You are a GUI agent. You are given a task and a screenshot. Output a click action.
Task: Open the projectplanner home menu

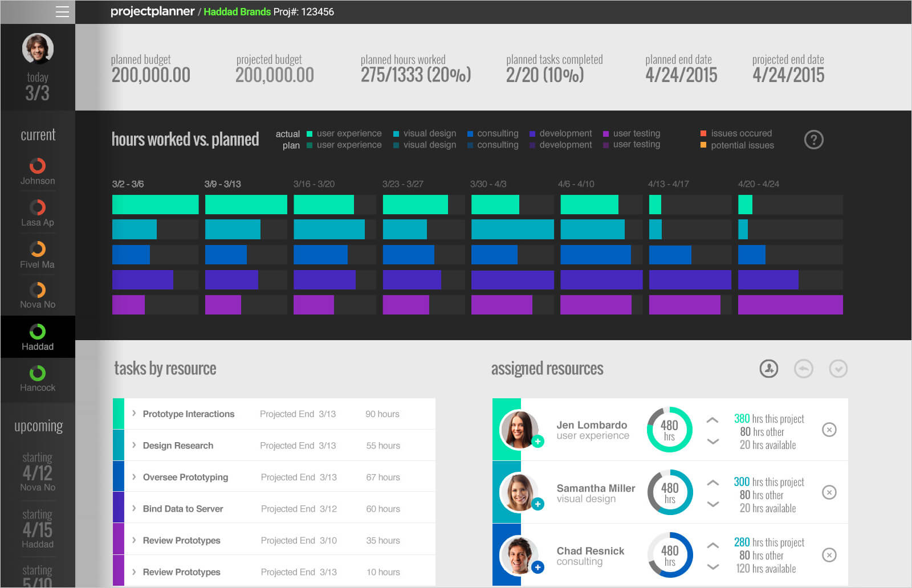[x=153, y=11]
